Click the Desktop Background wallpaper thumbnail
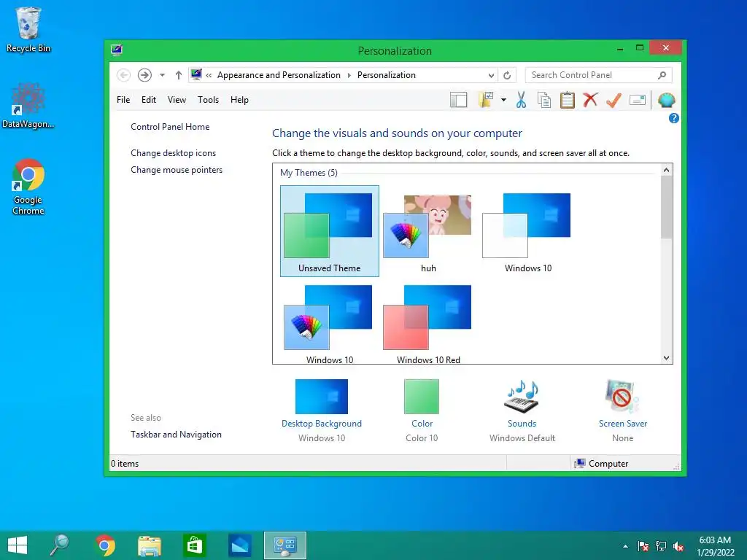This screenshot has height=560, width=747. [322, 396]
